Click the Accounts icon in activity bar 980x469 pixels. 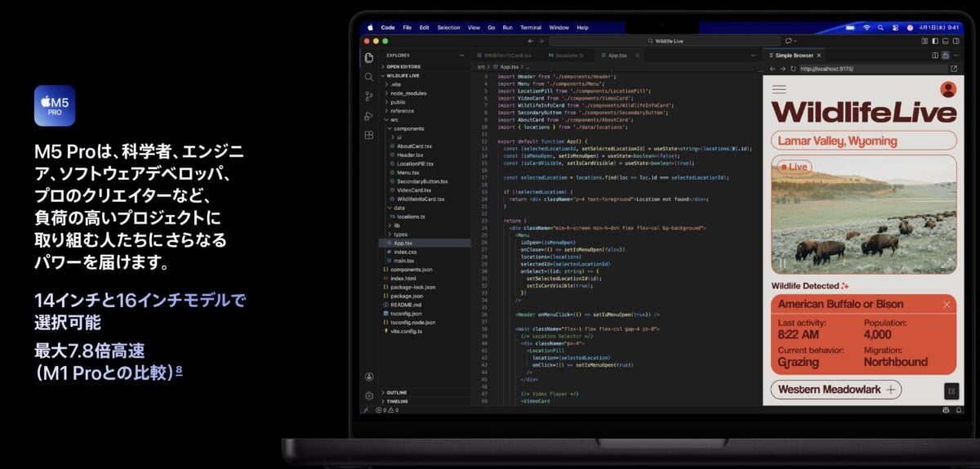tap(369, 377)
